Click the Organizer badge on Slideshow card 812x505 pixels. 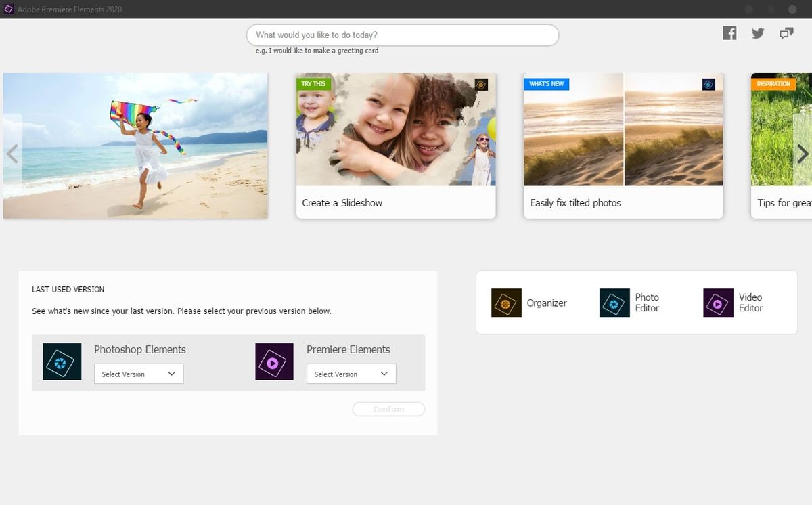[481, 85]
